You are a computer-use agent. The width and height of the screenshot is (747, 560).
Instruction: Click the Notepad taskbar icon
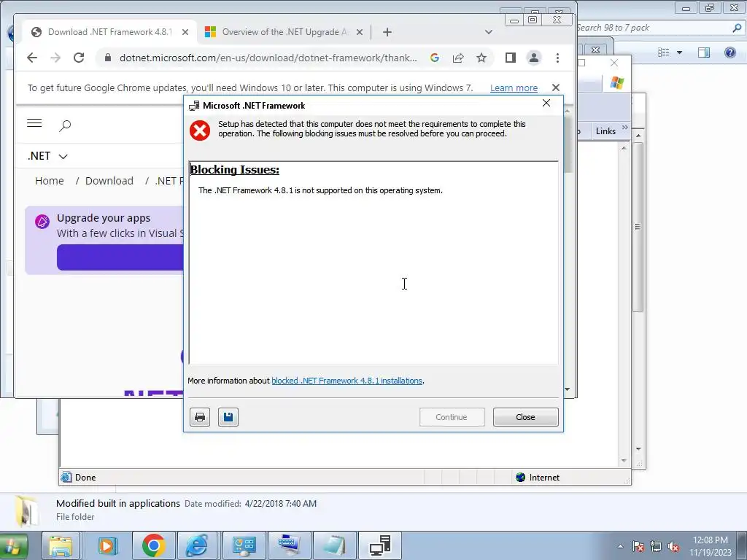[x=333, y=545]
